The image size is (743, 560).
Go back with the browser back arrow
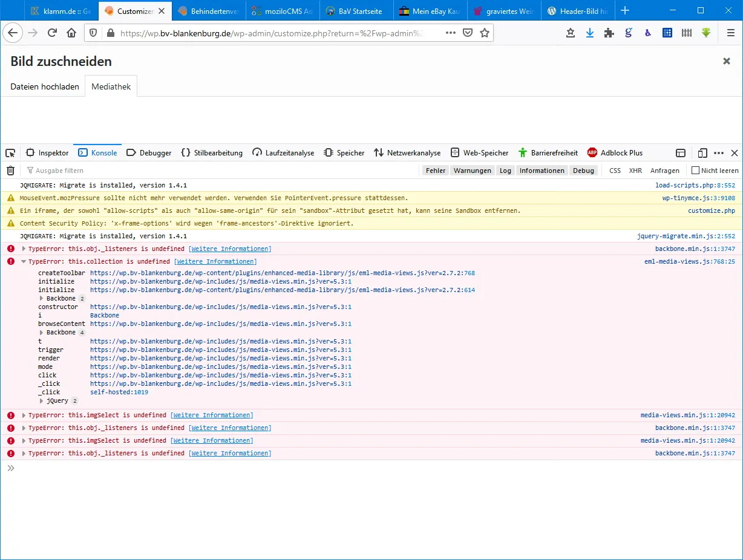[x=13, y=33]
